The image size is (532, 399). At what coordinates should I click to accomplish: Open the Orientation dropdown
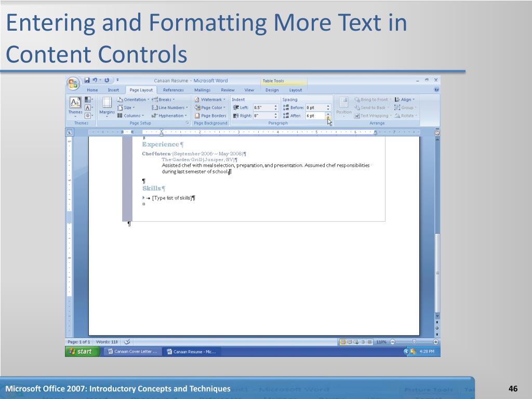coord(133,99)
